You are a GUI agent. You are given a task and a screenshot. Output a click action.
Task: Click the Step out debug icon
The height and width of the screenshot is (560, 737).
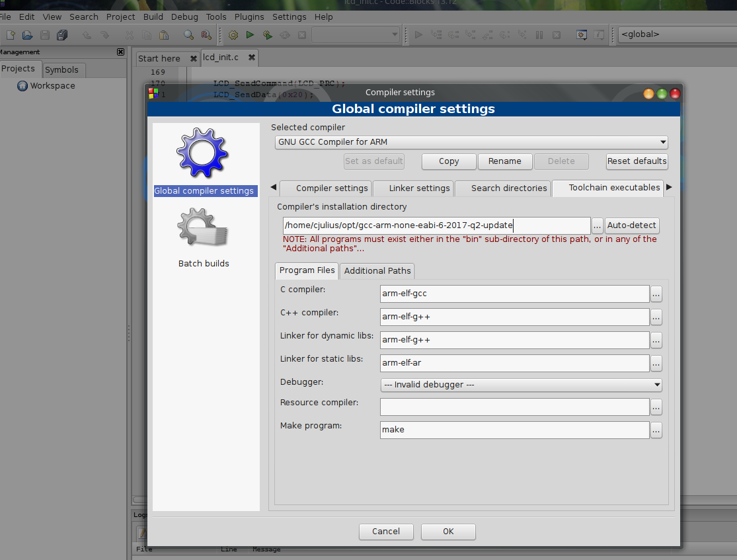[x=488, y=35]
